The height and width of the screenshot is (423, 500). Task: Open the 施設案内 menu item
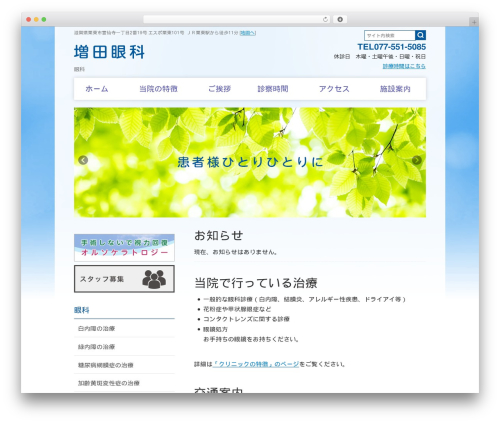point(395,89)
